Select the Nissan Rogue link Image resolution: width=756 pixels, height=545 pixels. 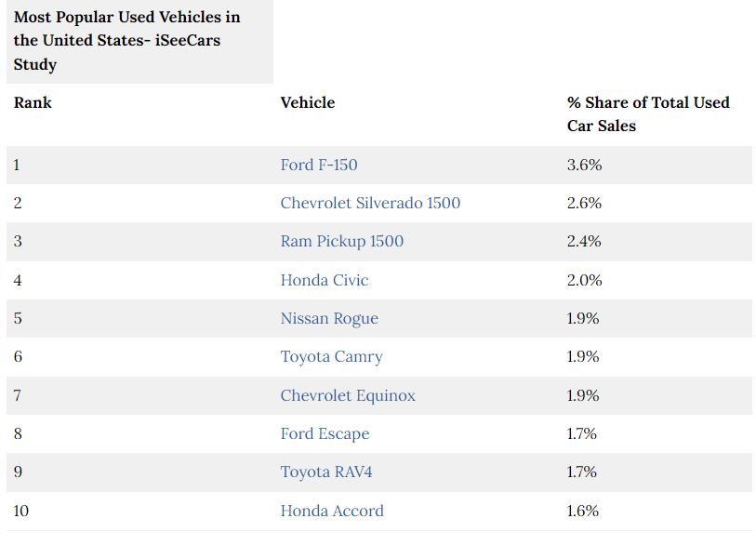tap(329, 318)
